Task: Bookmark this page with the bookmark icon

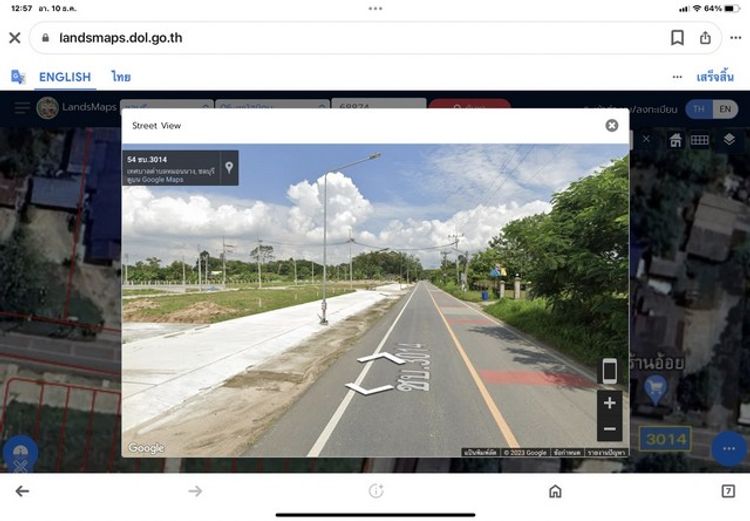Action: 677,38
